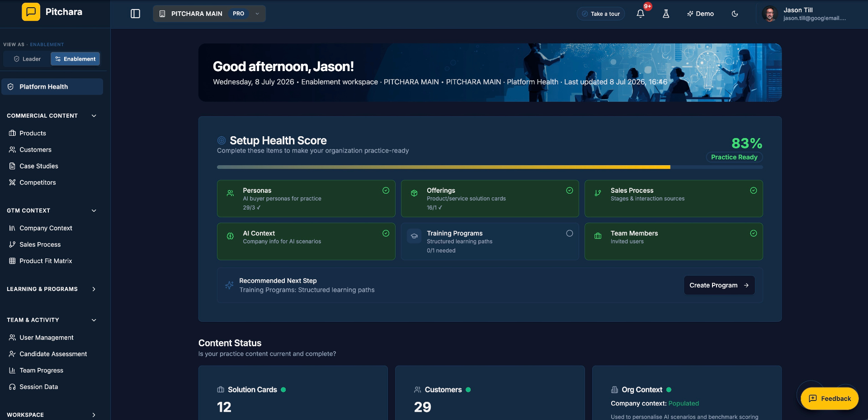Click the Sales Process card checkmark
This screenshot has height=420, width=868.
pyautogui.click(x=754, y=191)
